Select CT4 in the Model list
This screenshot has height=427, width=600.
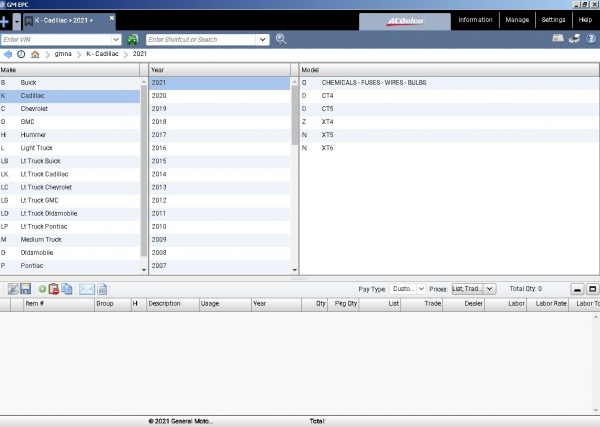(449, 96)
